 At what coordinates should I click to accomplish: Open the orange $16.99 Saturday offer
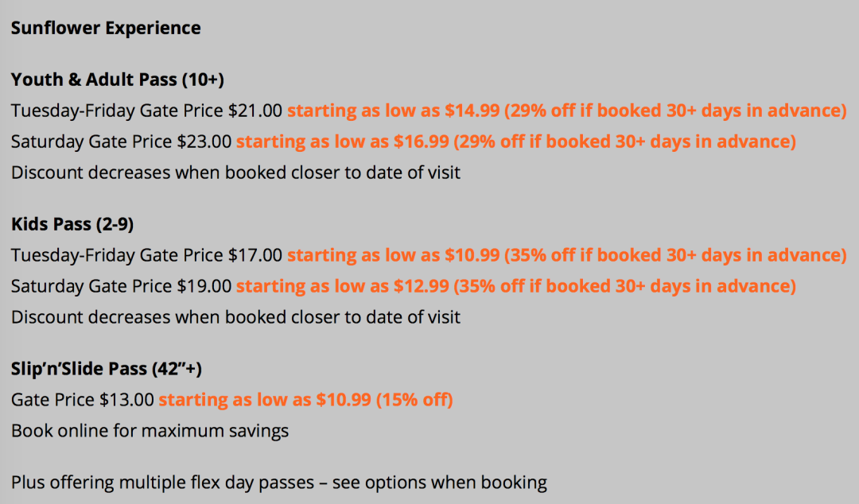[x=343, y=142]
